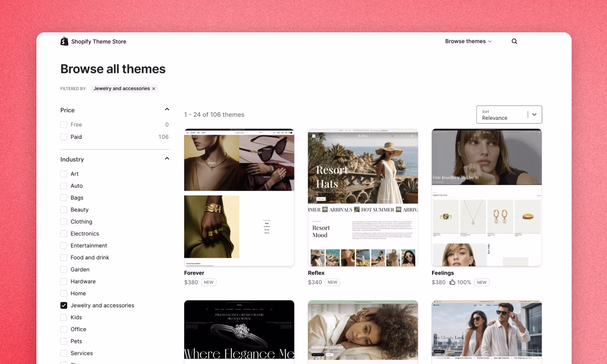Click the $340 price under Reflex
Viewport: 607px width, 364px height.
pyautogui.click(x=315, y=283)
